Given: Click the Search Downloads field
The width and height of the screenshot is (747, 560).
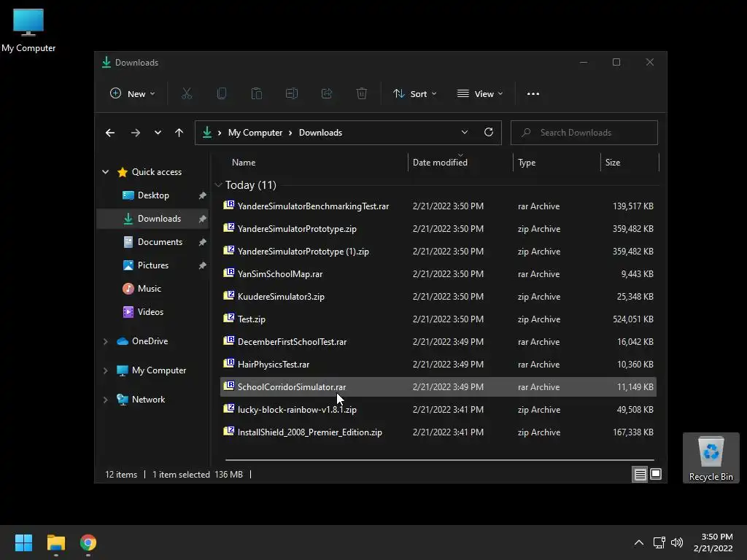Looking at the screenshot, I should pyautogui.click(x=584, y=133).
